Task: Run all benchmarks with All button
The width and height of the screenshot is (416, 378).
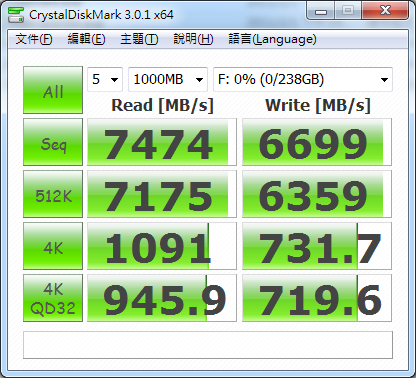Action: [x=53, y=90]
